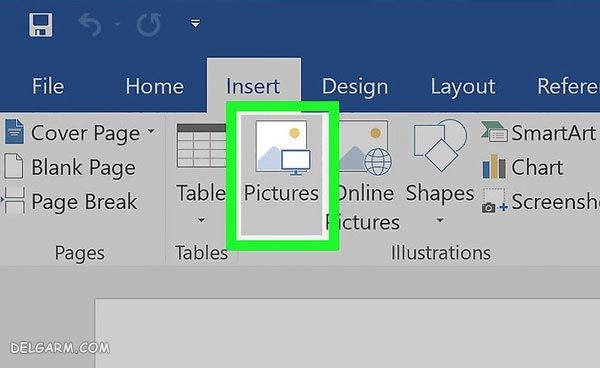Image resolution: width=600 pixels, height=368 pixels.
Task: Click the Table grid icon
Action: (201, 146)
